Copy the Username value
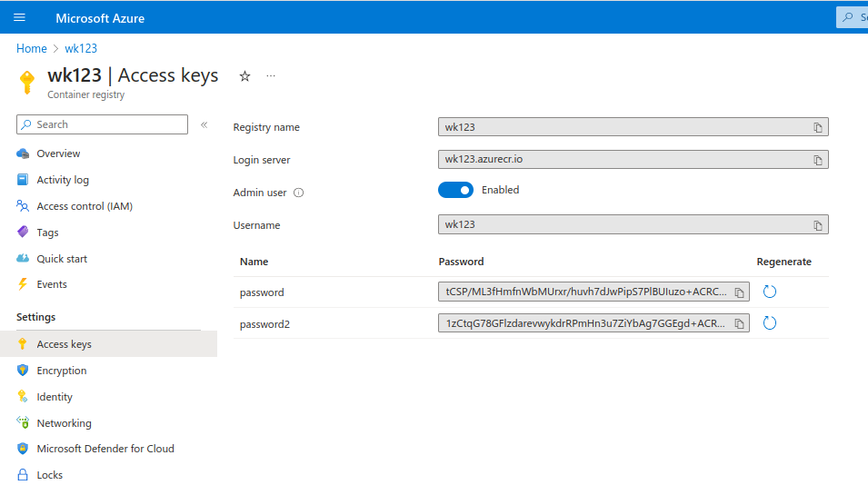868x495 pixels. tap(818, 225)
